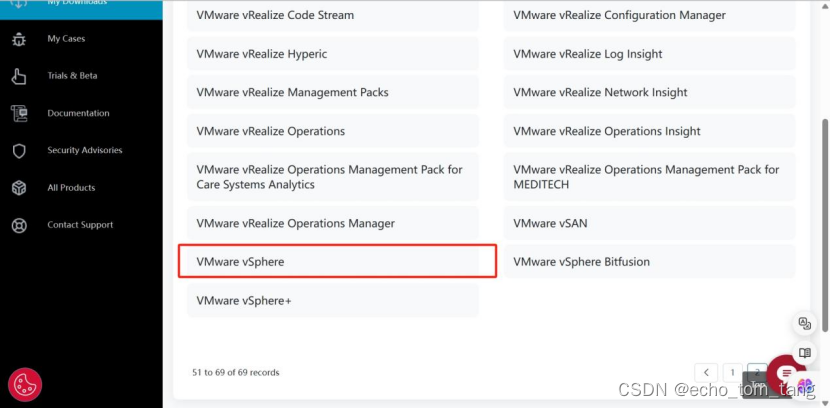831x409 pixels.
Task: Open Management Pack for MEDITECH
Action: click(x=649, y=177)
